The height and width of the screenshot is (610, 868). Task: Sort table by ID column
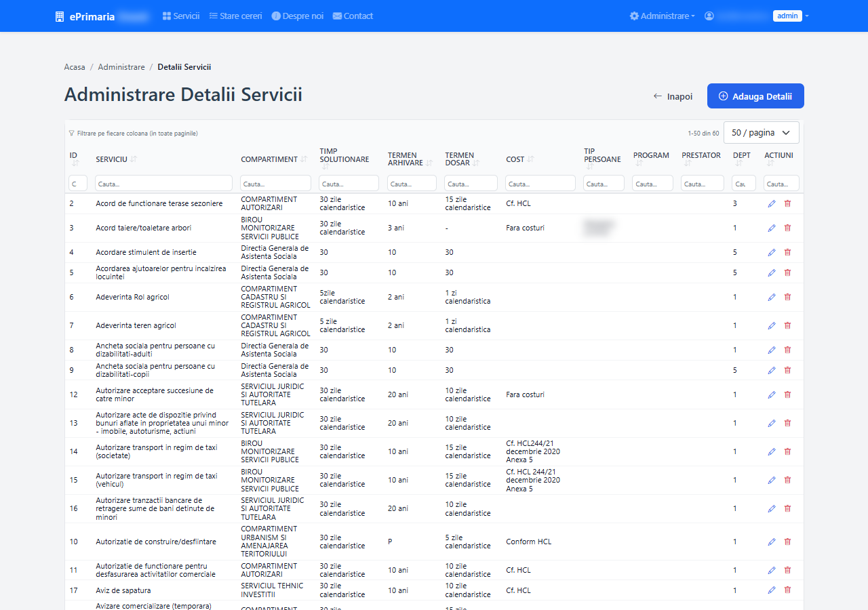[x=75, y=163]
